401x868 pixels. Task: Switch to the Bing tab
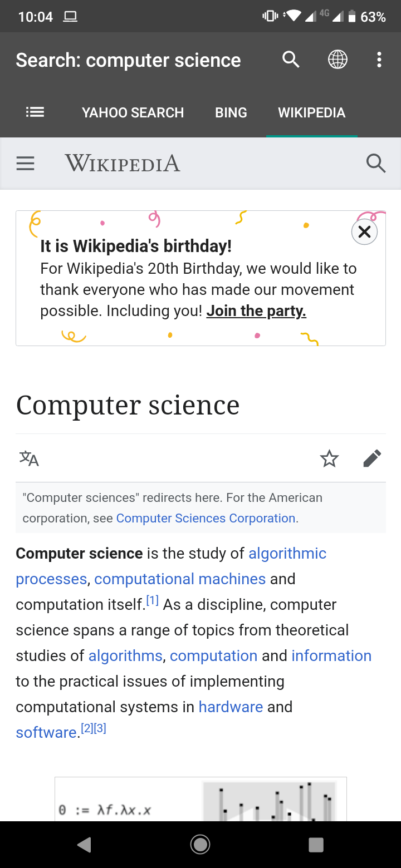pos(231,112)
